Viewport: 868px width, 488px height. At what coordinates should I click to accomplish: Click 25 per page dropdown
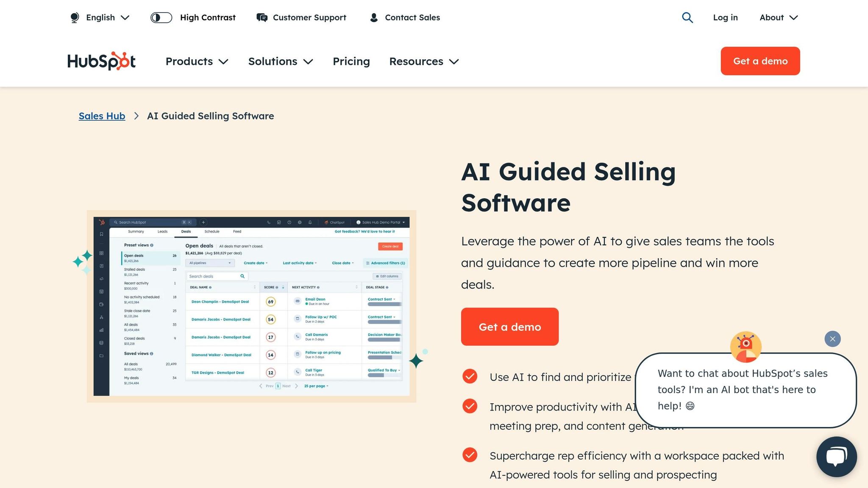[316, 386]
